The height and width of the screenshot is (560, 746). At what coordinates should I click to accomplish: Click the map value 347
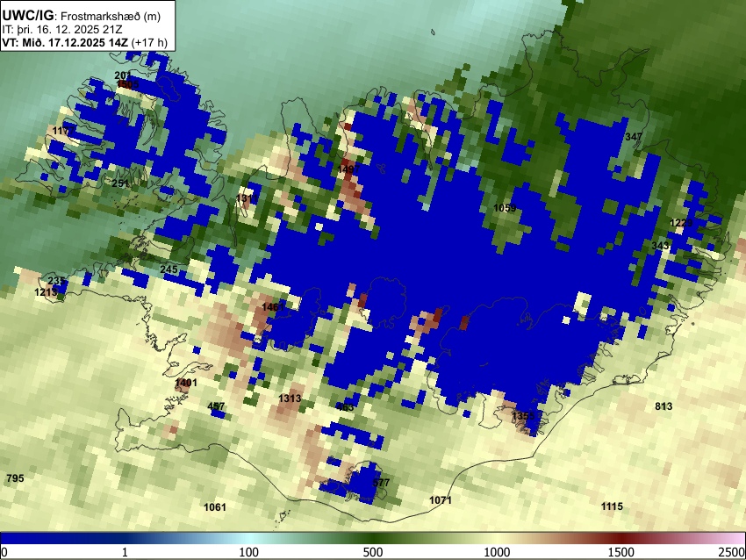point(634,137)
